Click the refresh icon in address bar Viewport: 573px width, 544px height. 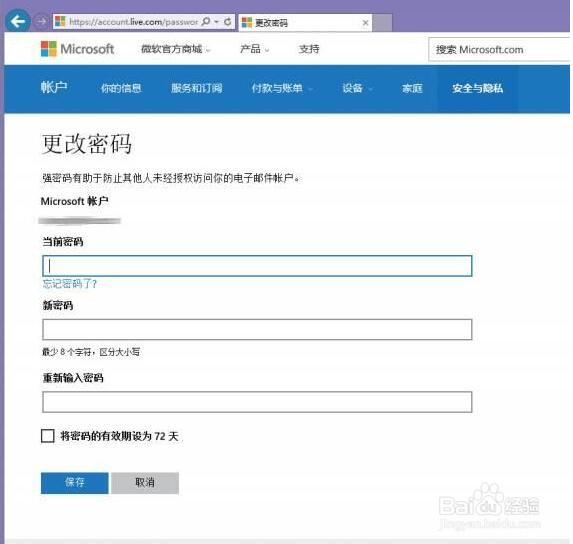click(x=228, y=22)
